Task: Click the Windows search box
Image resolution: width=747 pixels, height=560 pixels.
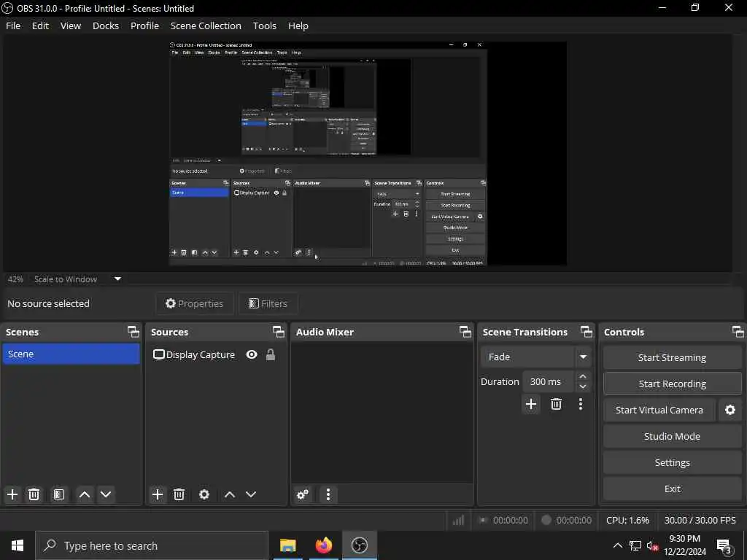Action: 152,545
